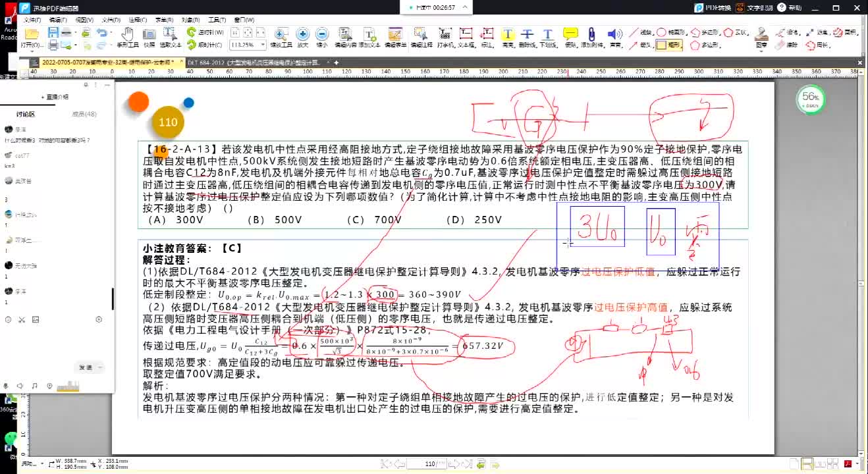The image size is (868, 474).
Task: Click the 发送 send button
Action: (86, 367)
